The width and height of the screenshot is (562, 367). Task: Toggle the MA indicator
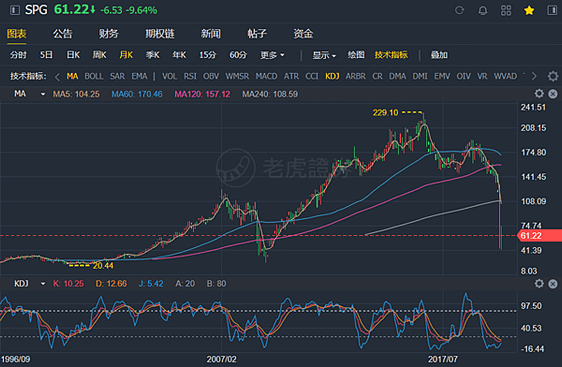coord(72,76)
